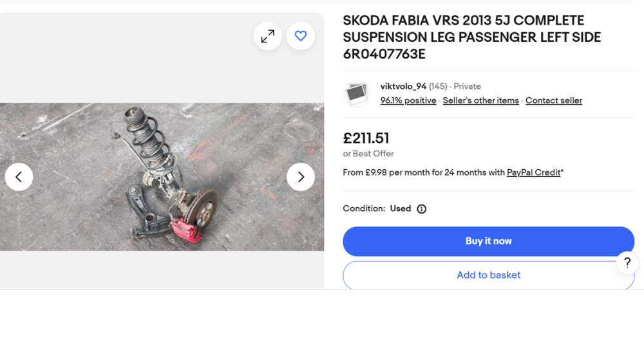This screenshot has width=644, height=357.
Task: Click Contact seller link
Action: click(554, 100)
